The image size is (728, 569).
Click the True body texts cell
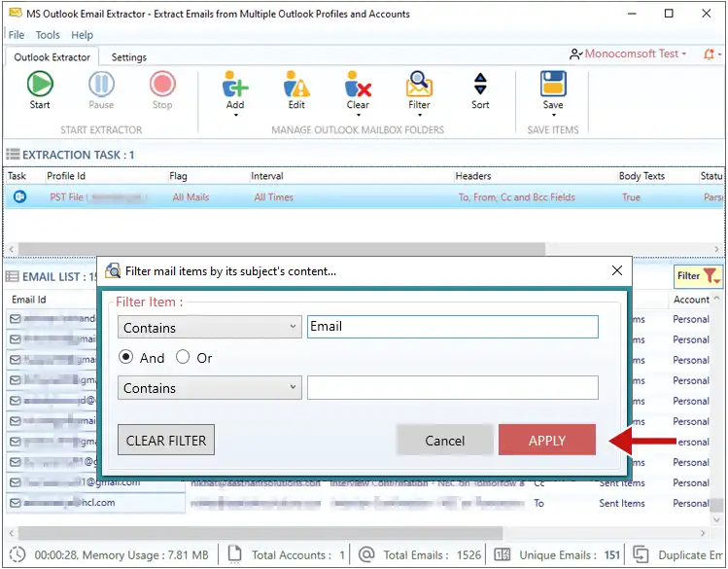[x=631, y=196]
